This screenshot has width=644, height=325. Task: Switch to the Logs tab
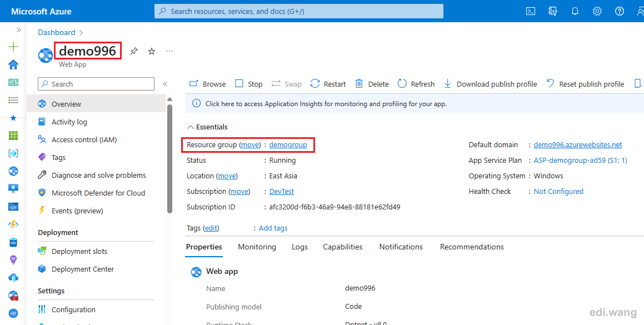coord(300,247)
